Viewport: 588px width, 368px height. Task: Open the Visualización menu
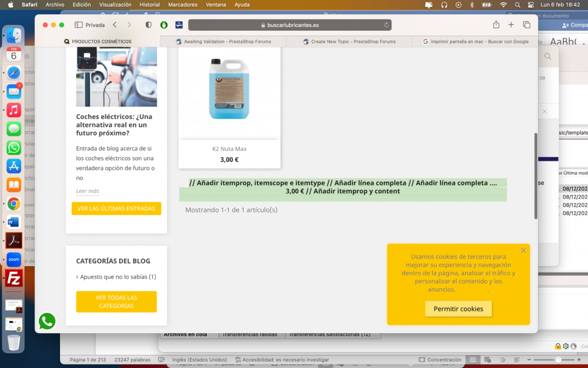[x=115, y=5]
